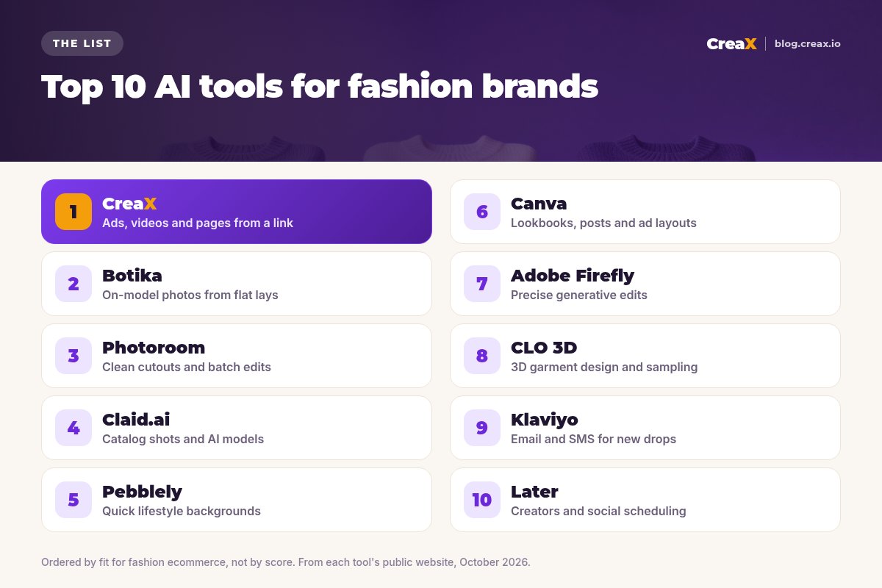882x588 pixels.
Task: Select the Canva tool name
Action: [x=539, y=204]
